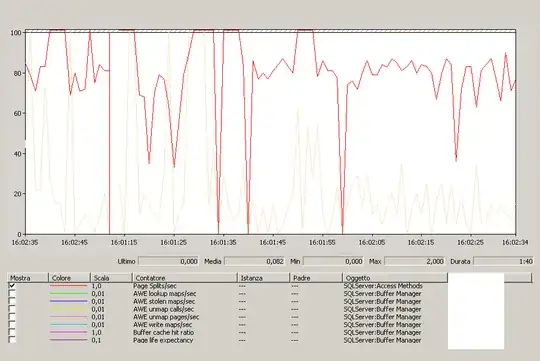The height and width of the screenshot is (361, 540).
Task: Sort by the Istanza column header
Action: tap(264, 278)
